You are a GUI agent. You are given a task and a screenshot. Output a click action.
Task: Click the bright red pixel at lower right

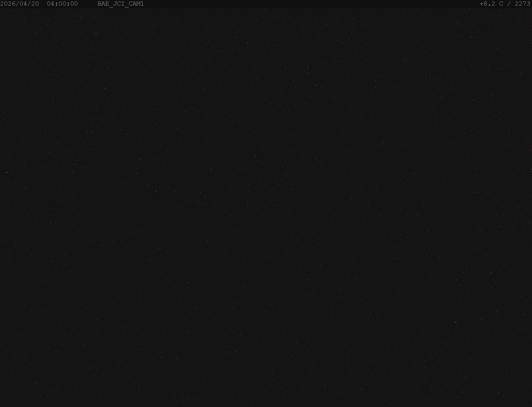491,273
